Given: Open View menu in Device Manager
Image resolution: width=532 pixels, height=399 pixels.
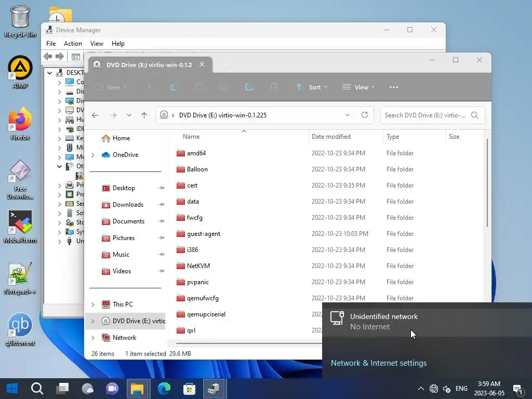Looking at the screenshot, I should click(x=97, y=44).
